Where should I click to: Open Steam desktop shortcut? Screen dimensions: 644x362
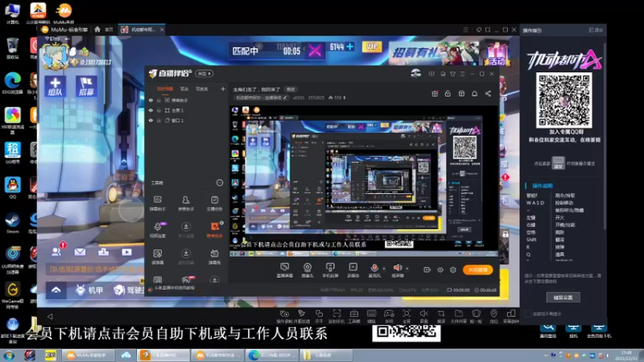pyautogui.click(x=12, y=224)
